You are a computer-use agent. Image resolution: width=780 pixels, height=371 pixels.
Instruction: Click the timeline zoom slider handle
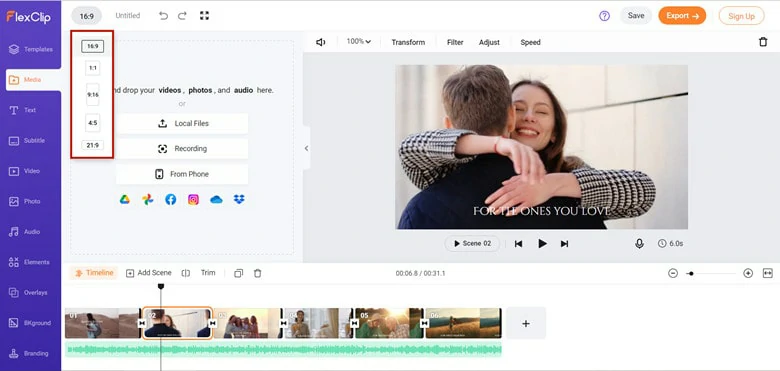pyautogui.click(x=690, y=274)
